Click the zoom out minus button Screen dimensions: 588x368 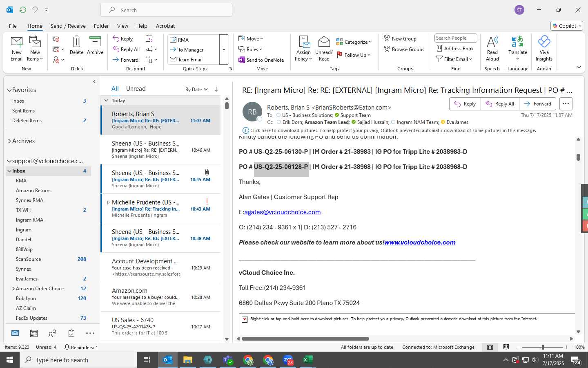point(519,347)
